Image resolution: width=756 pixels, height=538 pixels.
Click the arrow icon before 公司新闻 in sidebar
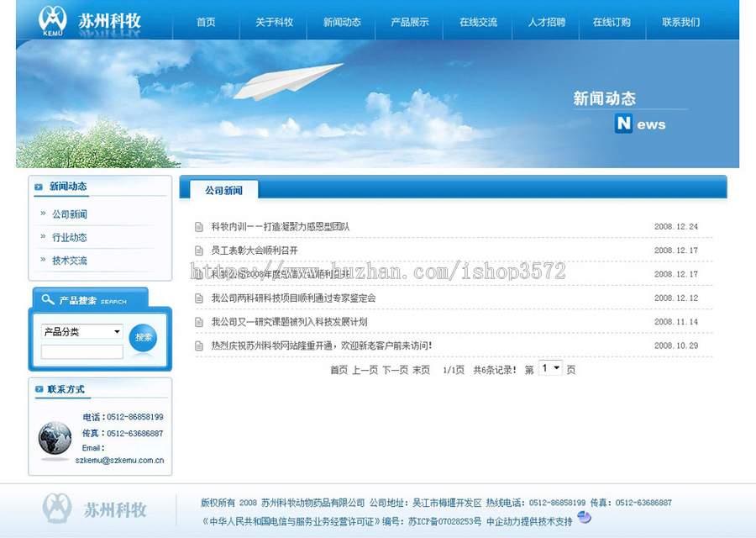[41, 214]
